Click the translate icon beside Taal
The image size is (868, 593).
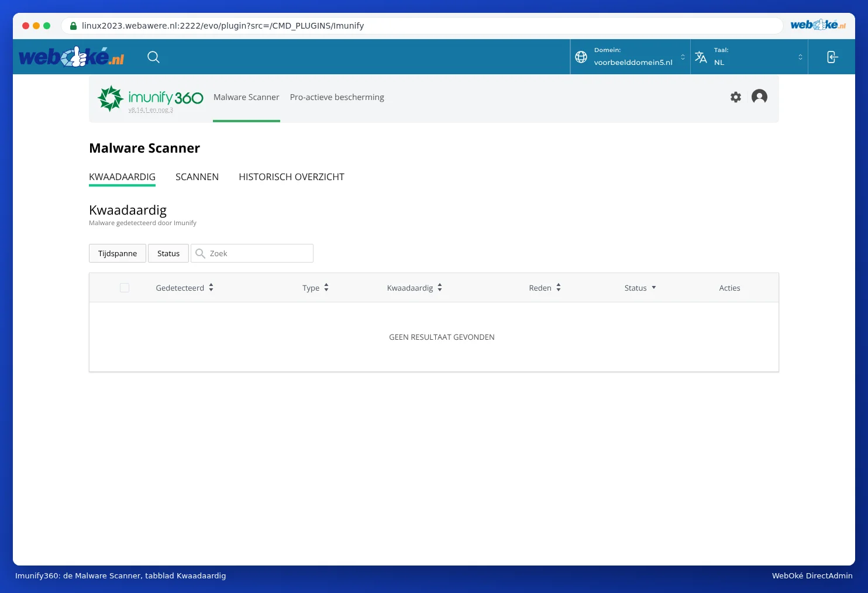701,57
